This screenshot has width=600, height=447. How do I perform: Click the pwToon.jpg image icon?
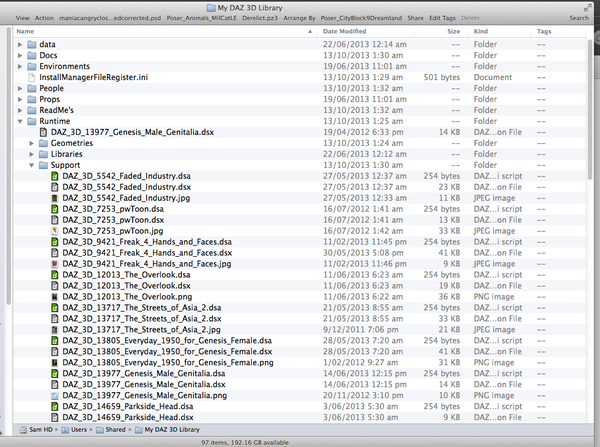(55, 231)
